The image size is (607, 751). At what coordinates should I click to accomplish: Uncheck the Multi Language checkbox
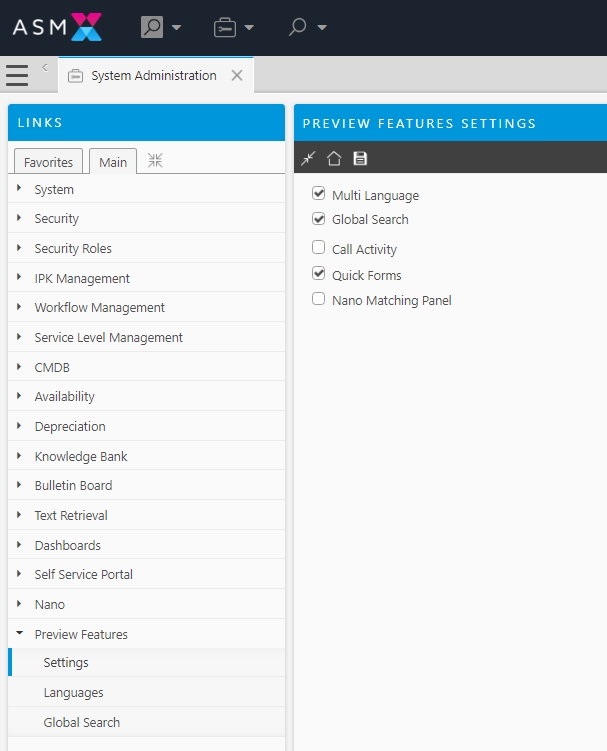pos(319,194)
